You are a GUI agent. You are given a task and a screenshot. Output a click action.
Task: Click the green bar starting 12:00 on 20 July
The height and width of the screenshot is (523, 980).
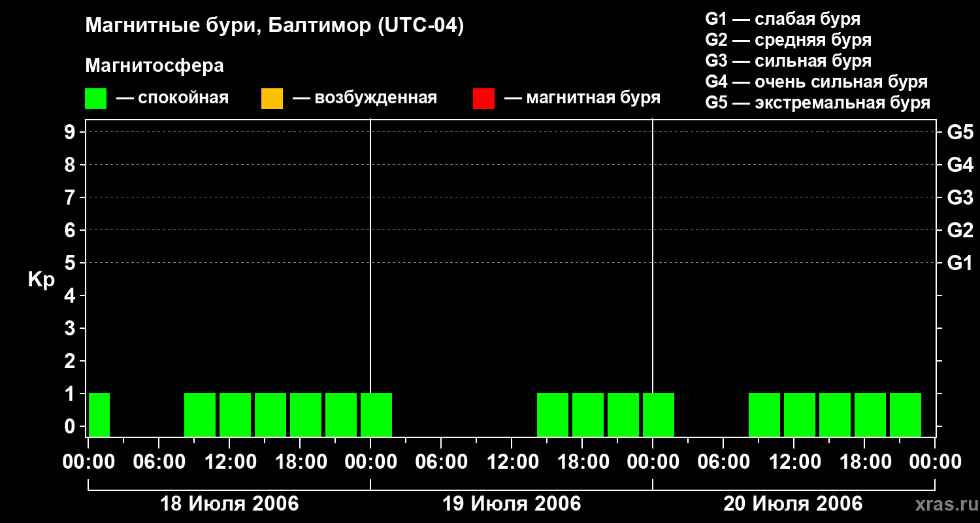coord(800,414)
